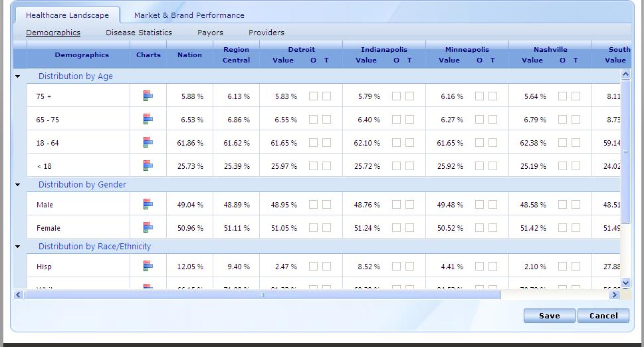The width and height of the screenshot is (644, 347).
Task: Collapse the Distribution by Race/Ethnicity section
Action: point(18,247)
